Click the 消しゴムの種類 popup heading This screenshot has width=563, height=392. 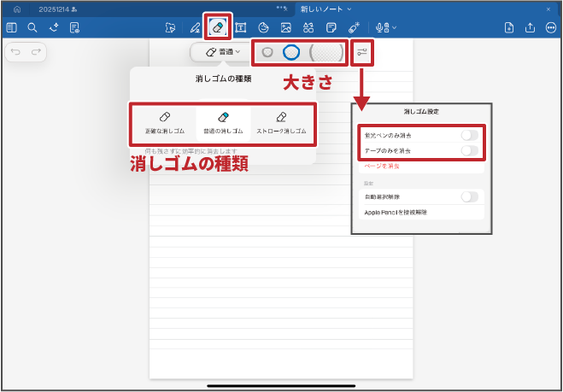click(223, 79)
